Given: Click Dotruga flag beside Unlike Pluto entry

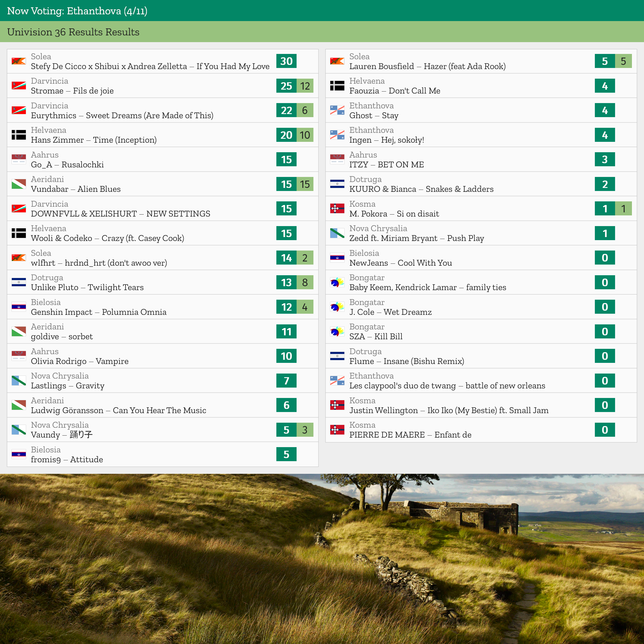Looking at the screenshot, I should (19, 282).
